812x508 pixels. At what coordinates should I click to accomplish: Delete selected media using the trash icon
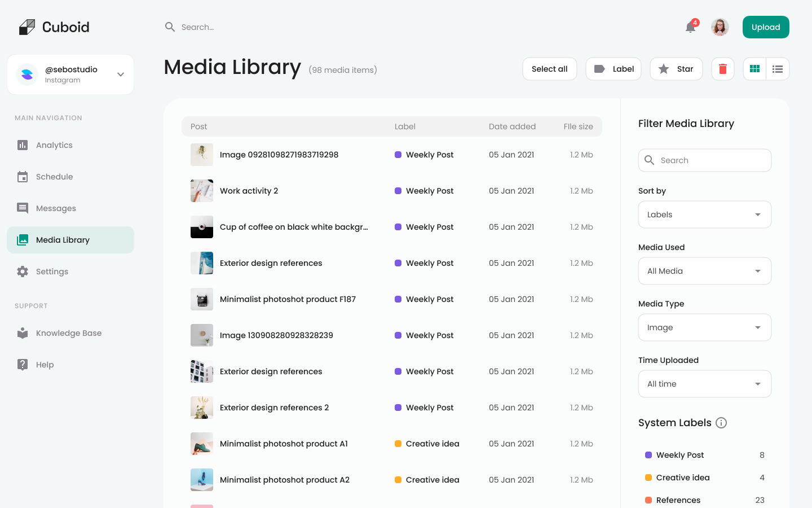(x=722, y=68)
